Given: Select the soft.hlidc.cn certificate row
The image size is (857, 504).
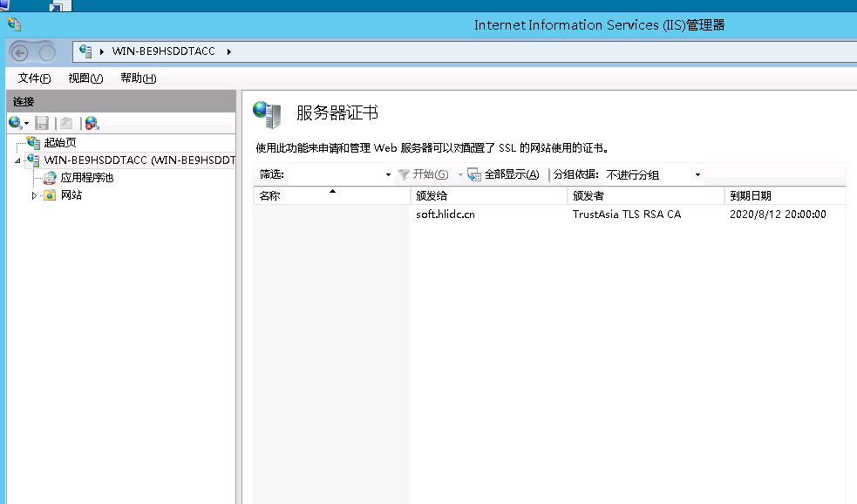Looking at the screenshot, I should tap(446, 215).
